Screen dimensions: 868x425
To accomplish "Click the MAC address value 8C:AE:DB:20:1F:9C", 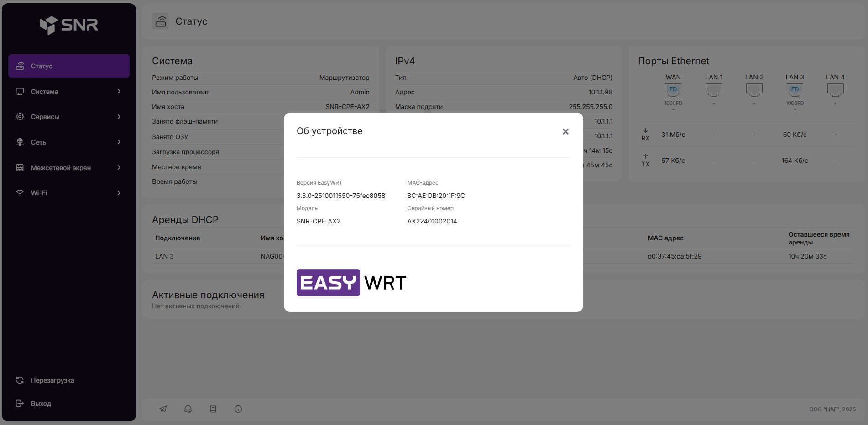I will point(436,196).
